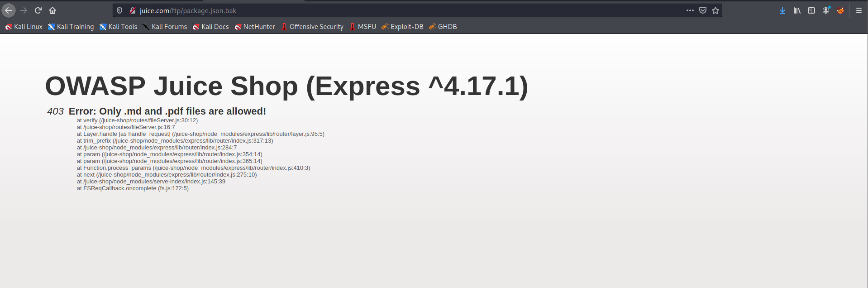This screenshot has width=868, height=288.
Task: Open Kali Linux bookmark
Action: 24,27
